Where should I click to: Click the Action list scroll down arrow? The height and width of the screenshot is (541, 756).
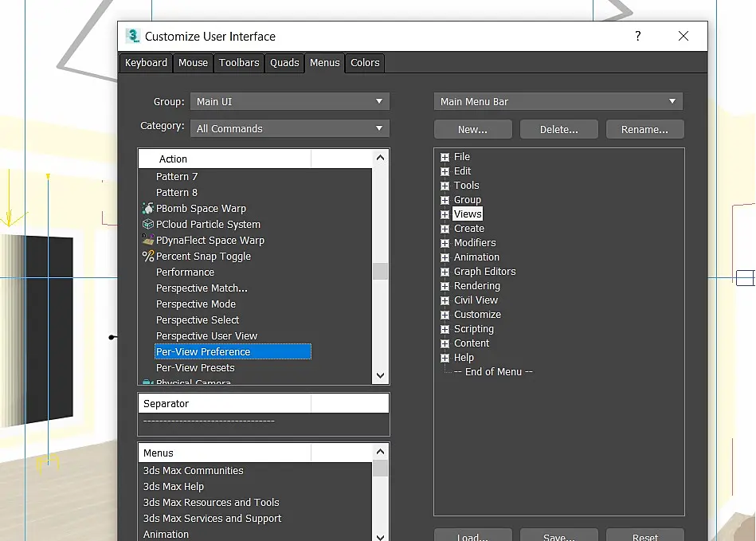(380, 375)
